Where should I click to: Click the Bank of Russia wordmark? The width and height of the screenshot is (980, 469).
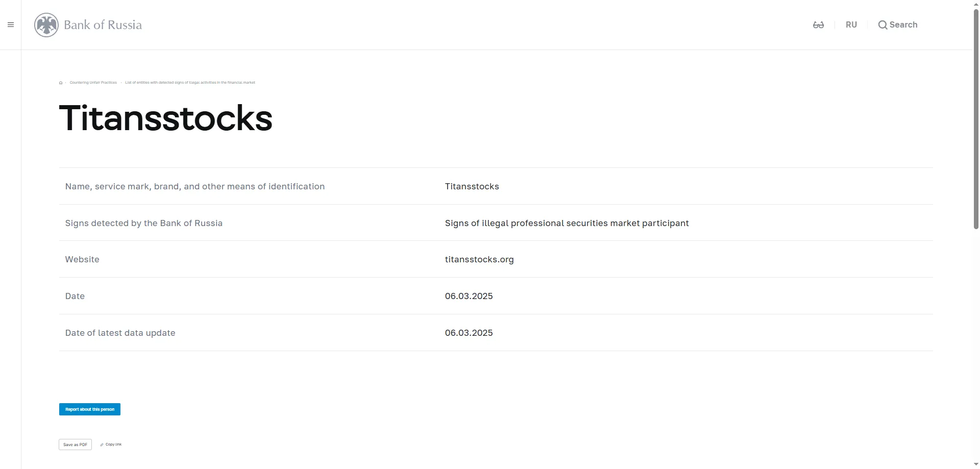(x=103, y=25)
